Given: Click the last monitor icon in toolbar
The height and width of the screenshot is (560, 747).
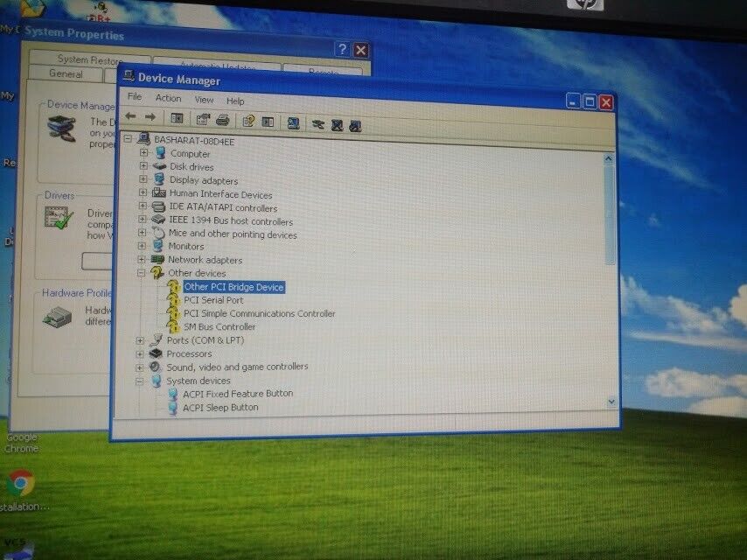Looking at the screenshot, I should click(355, 126).
